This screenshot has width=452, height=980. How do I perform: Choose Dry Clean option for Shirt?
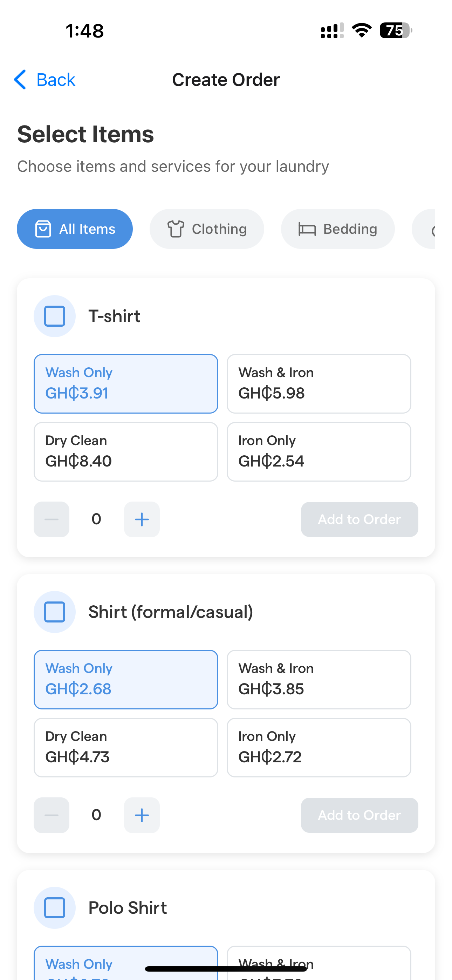point(125,747)
